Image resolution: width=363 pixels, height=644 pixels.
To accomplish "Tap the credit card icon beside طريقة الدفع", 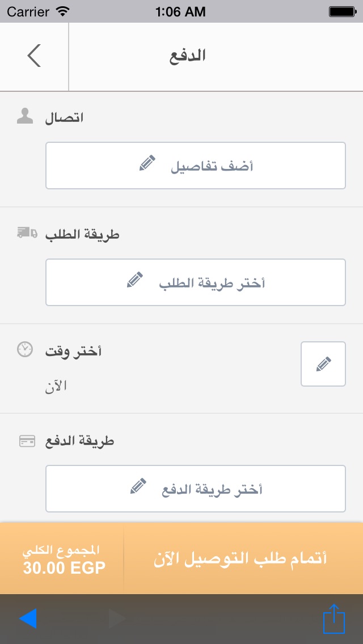I will click(27, 441).
